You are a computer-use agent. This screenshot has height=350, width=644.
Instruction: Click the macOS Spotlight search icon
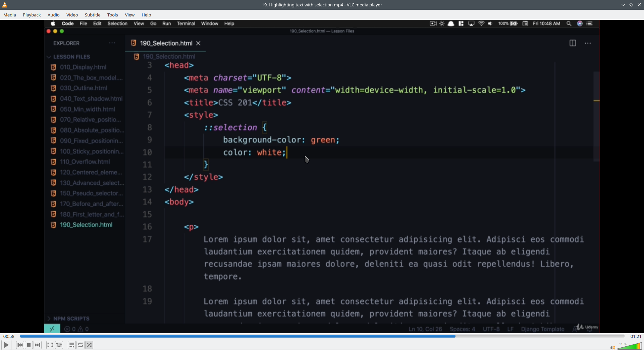pyautogui.click(x=569, y=24)
